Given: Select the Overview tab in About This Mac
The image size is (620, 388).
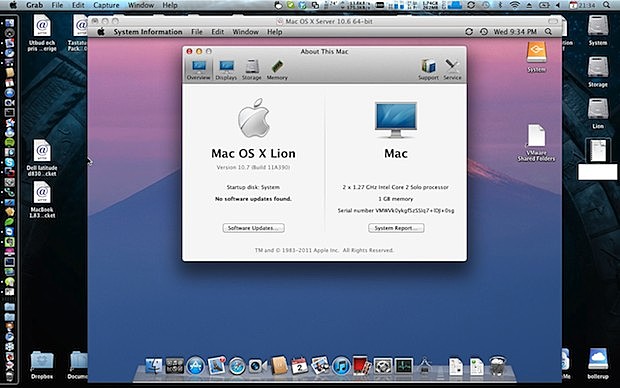Looking at the screenshot, I should click(198, 70).
